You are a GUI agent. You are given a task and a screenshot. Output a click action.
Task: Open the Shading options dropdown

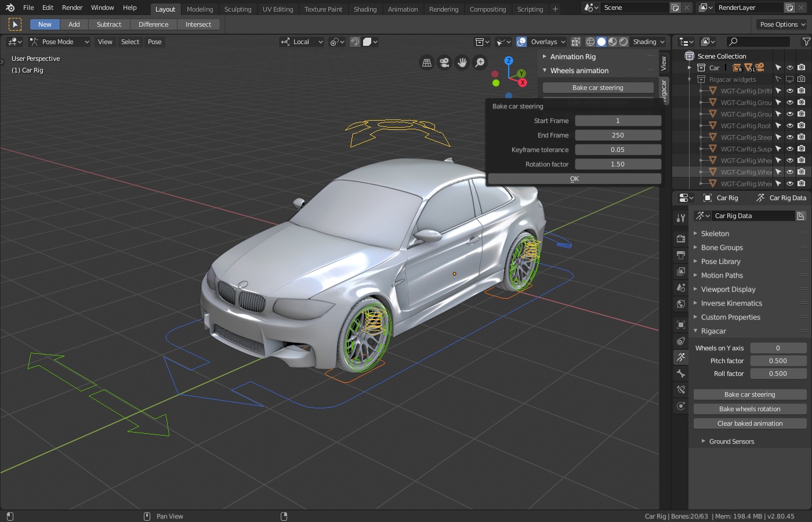pyautogui.click(x=648, y=42)
